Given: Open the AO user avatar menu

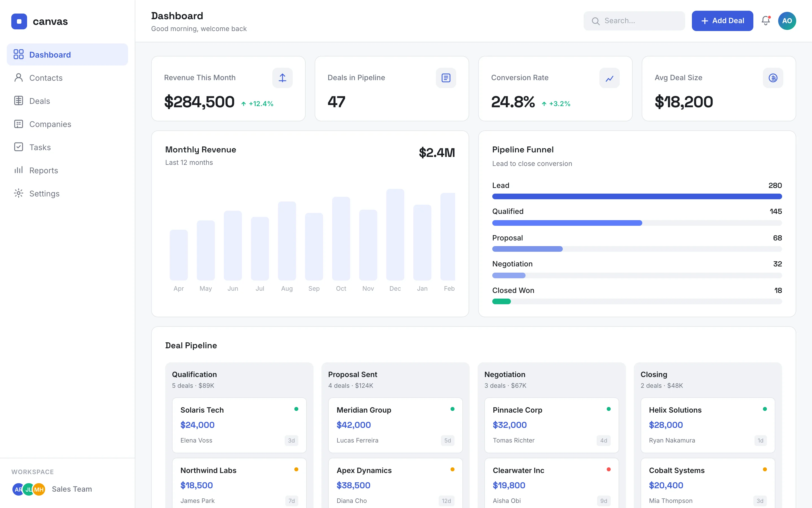Looking at the screenshot, I should pyautogui.click(x=787, y=21).
